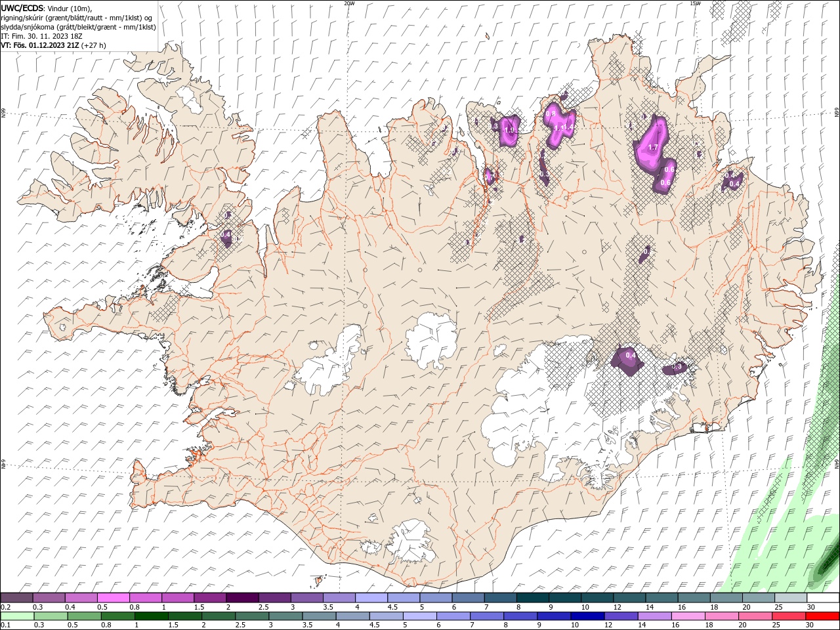Click the '1.7' value in the large pink area

(652, 148)
